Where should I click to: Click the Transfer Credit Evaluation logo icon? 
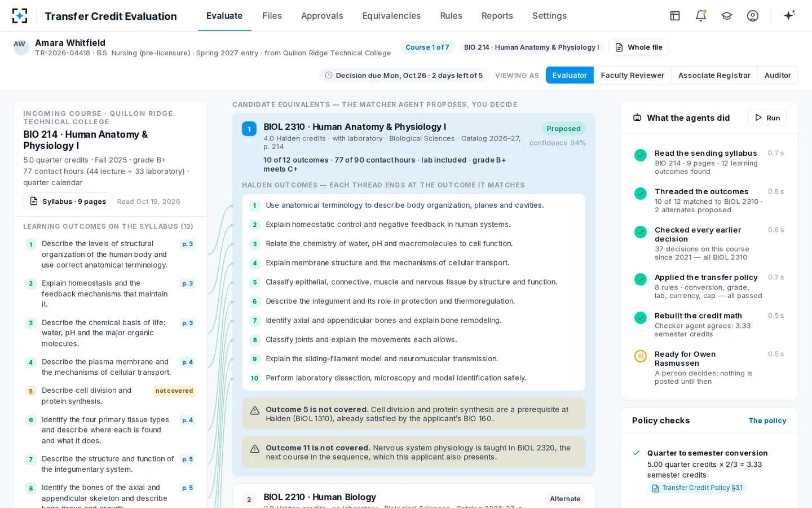click(20, 16)
